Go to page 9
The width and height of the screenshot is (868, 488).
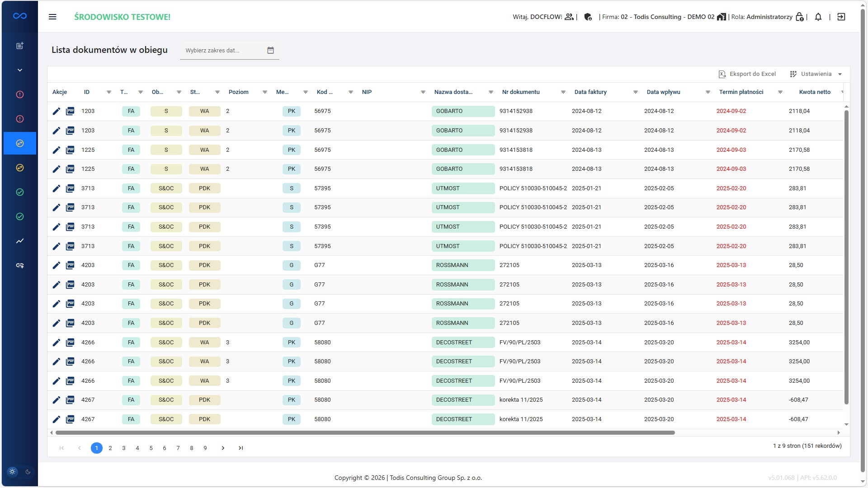(x=205, y=448)
